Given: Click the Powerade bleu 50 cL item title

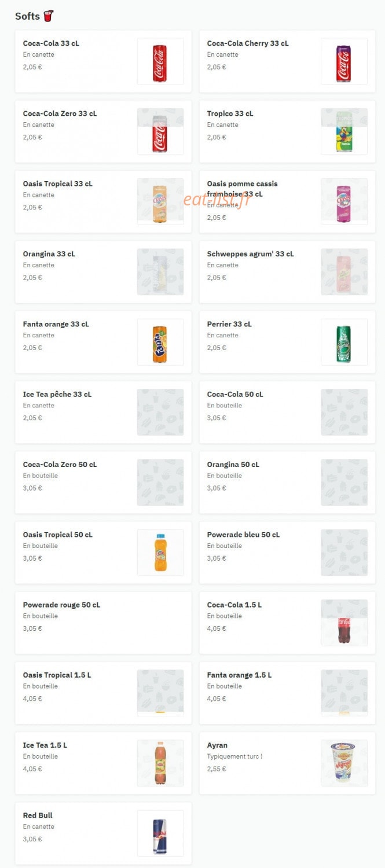Looking at the screenshot, I should (x=243, y=535).
